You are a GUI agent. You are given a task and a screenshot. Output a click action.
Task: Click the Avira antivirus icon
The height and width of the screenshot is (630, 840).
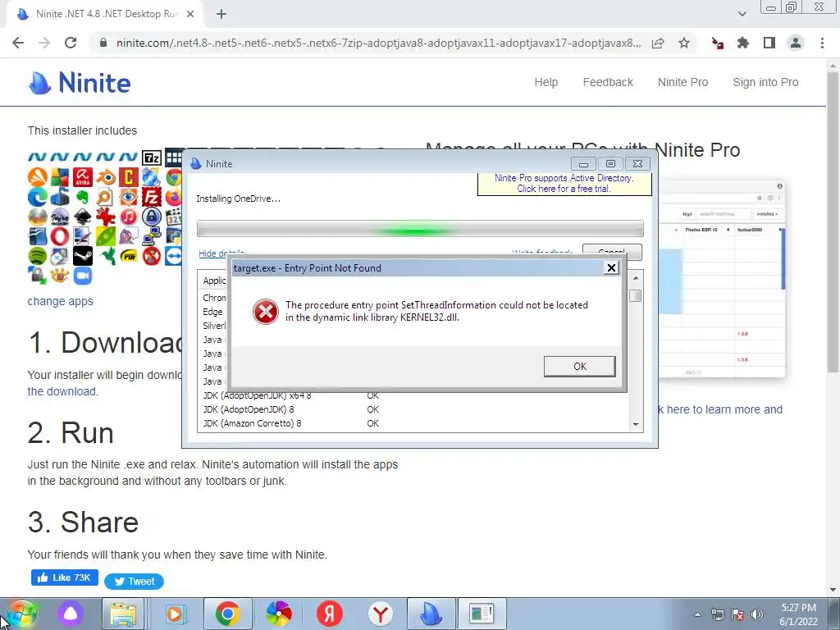coord(83,177)
